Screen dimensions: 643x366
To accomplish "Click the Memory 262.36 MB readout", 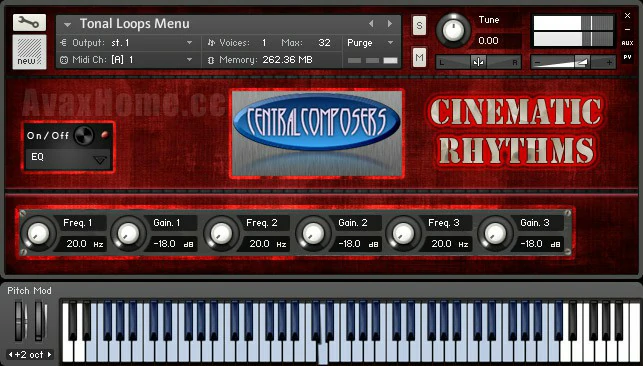I will (287, 60).
